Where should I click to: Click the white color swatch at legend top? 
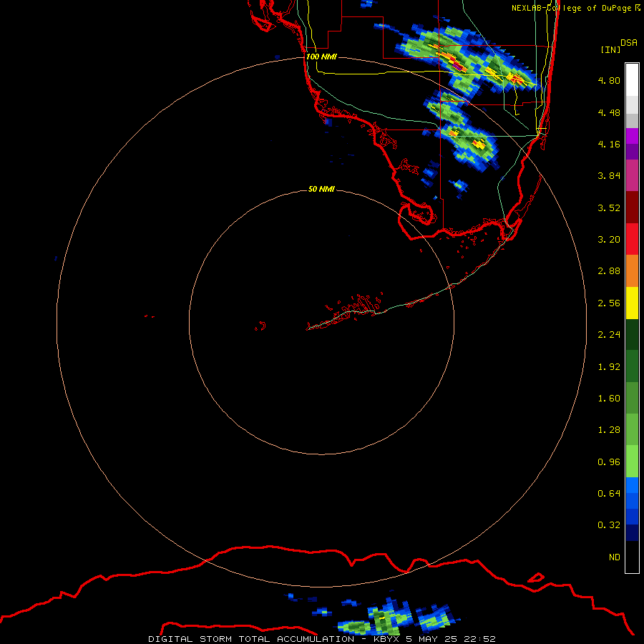(x=632, y=80)
